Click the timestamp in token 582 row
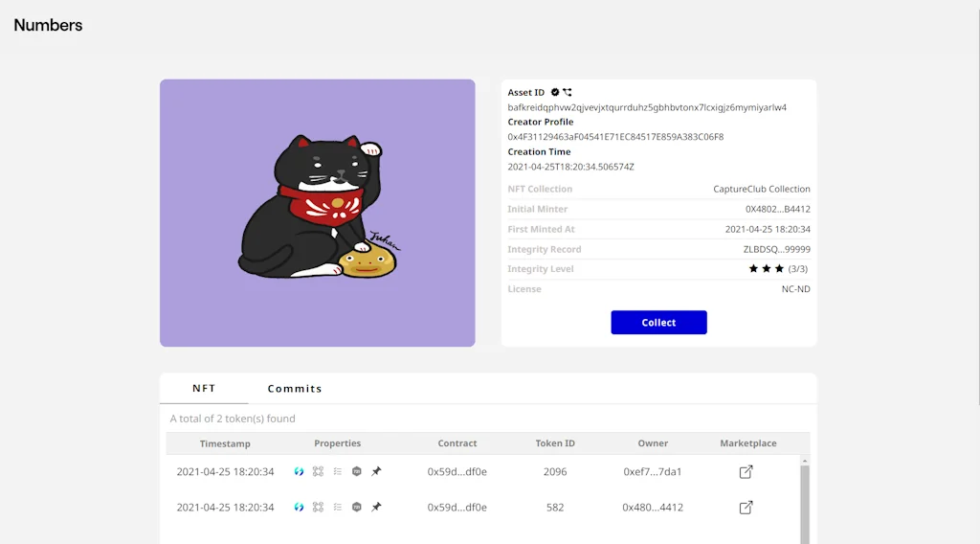The width and height of the screenshot is (980, 544). (x=225, y=507)
